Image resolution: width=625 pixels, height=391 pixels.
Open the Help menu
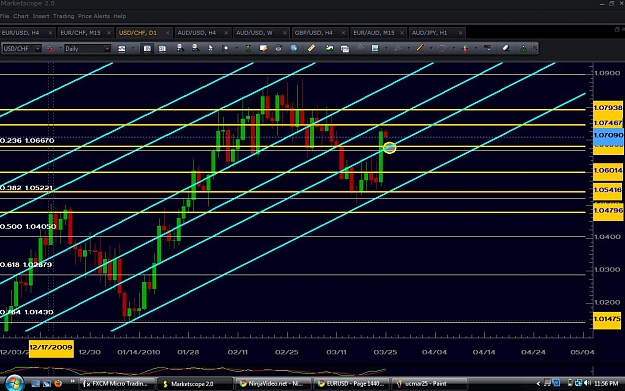tap(120, 16)
